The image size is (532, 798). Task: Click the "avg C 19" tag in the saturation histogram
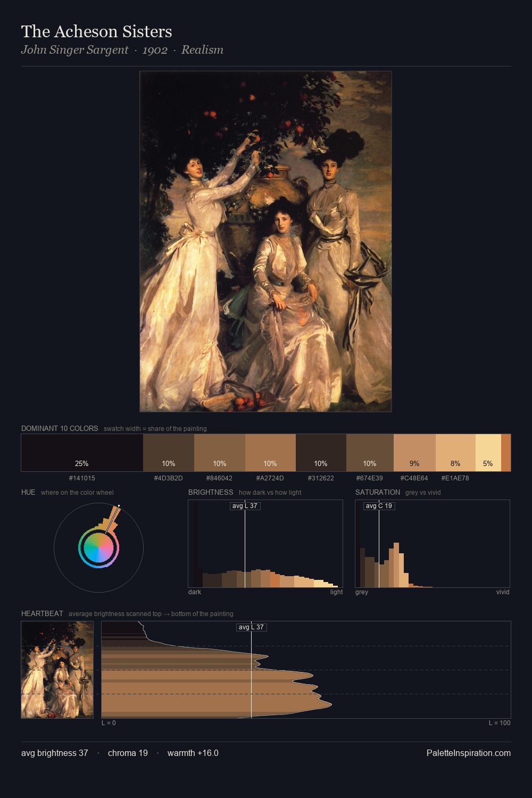[379, 506]
